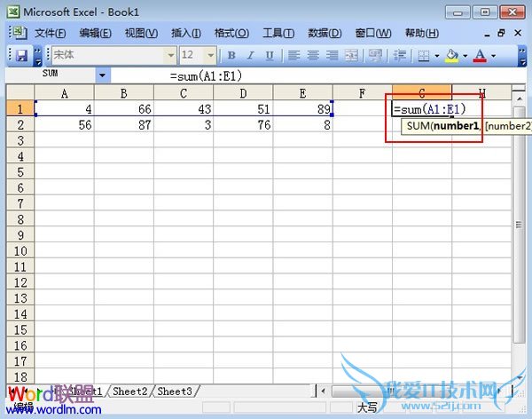Click the increase indent icon
The height and width of the screenshot is (419, 532).
click(400, 55)
